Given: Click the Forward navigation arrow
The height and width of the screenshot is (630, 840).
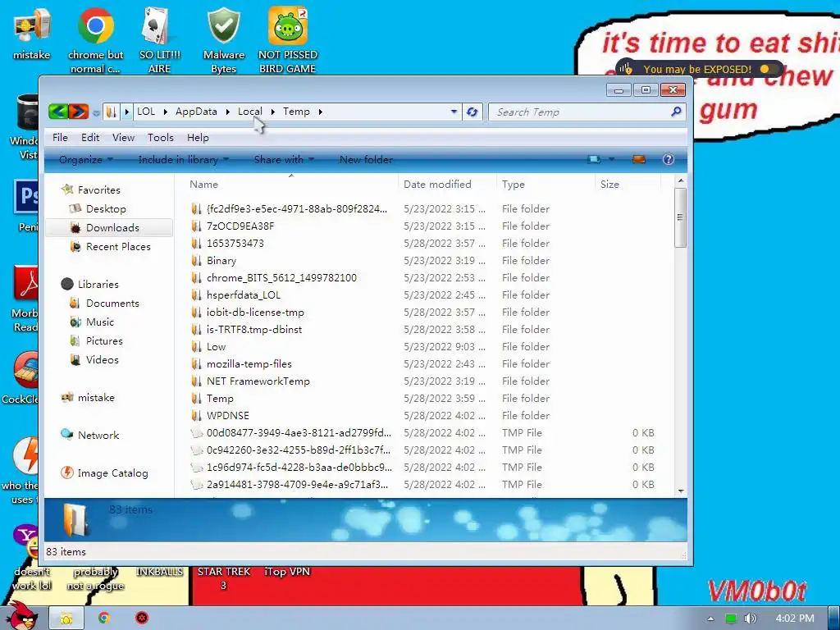Looking at the screenshot, I should (78, 112).
